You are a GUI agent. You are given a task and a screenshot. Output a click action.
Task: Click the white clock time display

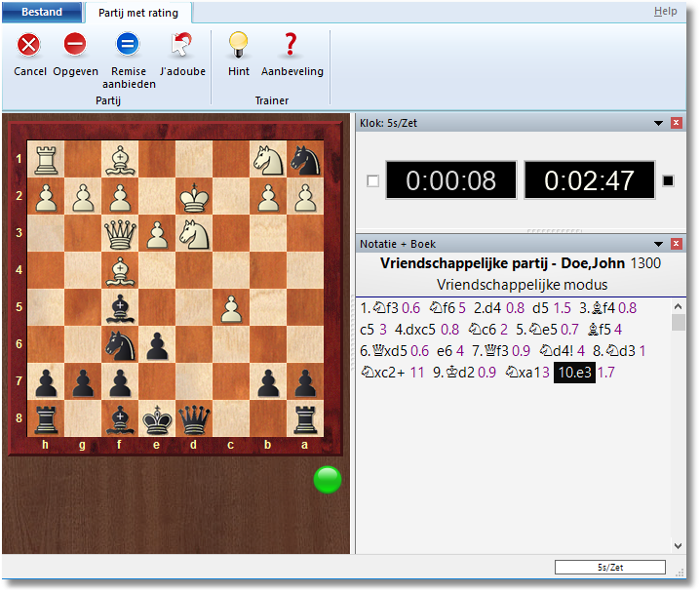450,180
